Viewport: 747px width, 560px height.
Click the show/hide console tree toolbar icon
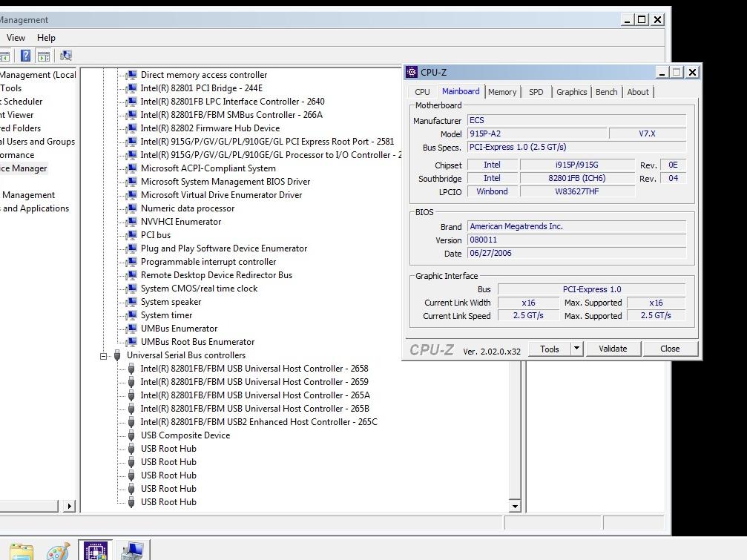(x=4, y=56)
